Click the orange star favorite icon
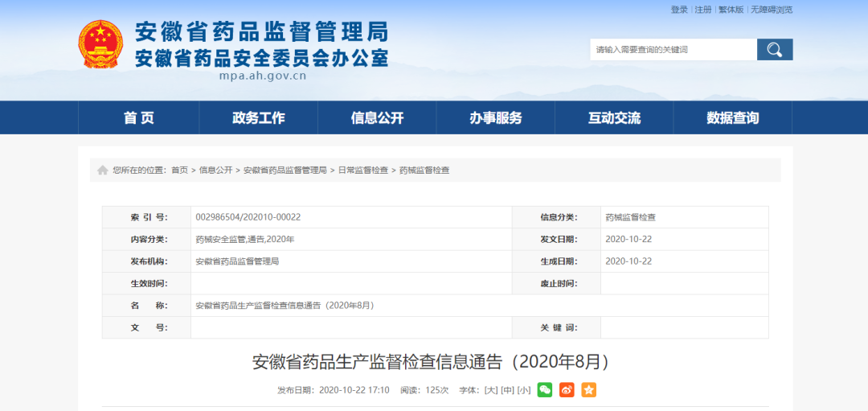 pyautogui.click(x=589, y=390)
